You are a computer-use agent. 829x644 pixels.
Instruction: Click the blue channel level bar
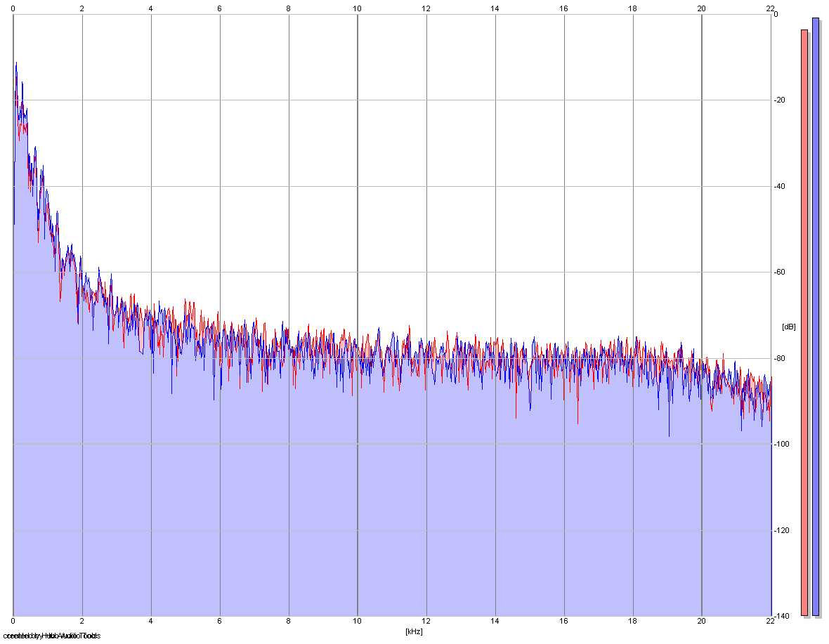[815, 317]
